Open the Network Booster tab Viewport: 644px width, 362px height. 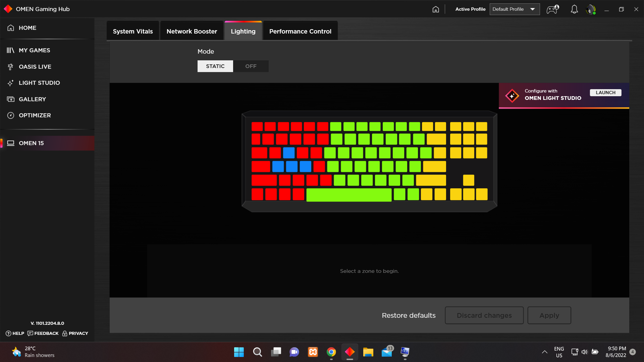(192, 31)
